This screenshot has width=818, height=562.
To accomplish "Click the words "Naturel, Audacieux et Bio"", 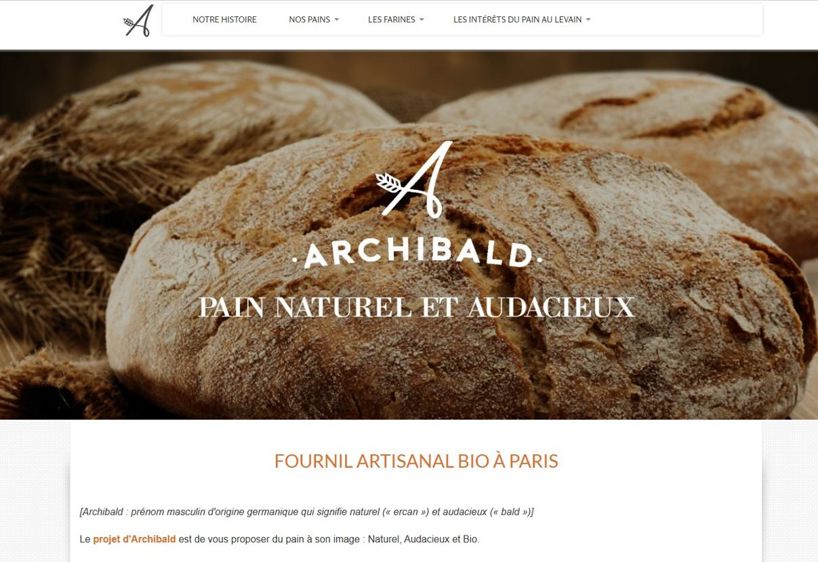I will coord(423,539).
